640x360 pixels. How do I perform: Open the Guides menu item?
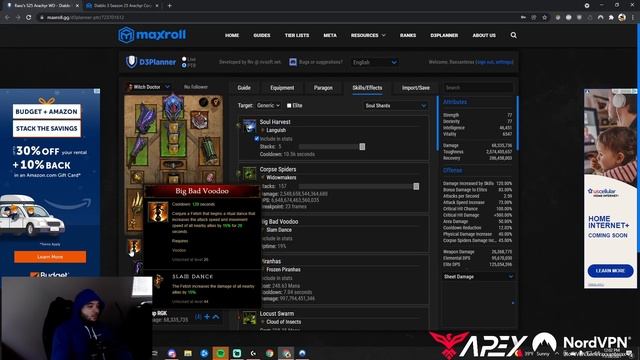coord(262,36)
